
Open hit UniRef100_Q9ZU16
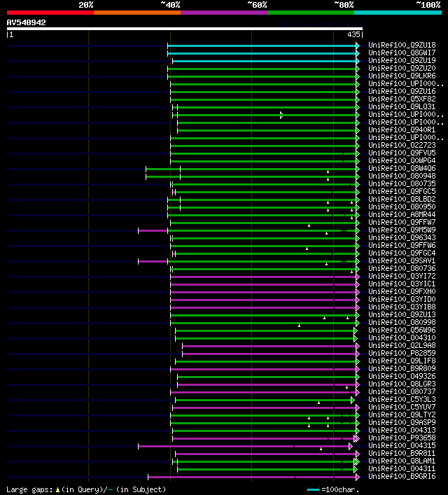pos(402,91)
